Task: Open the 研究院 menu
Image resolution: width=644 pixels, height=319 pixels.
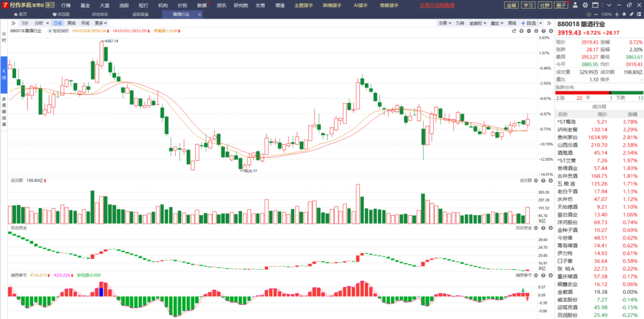Action: pyautogui.click(x=241, y=5)
